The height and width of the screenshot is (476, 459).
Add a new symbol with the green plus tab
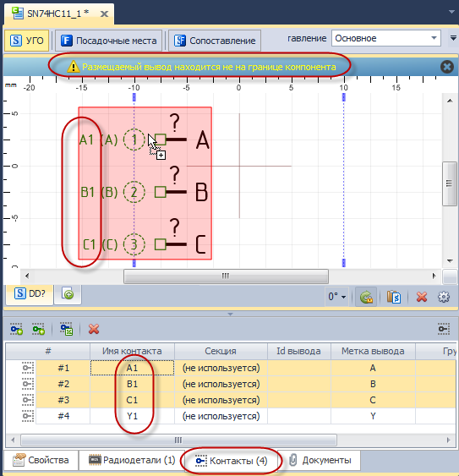pyautogui.click(x=68, y=294)
